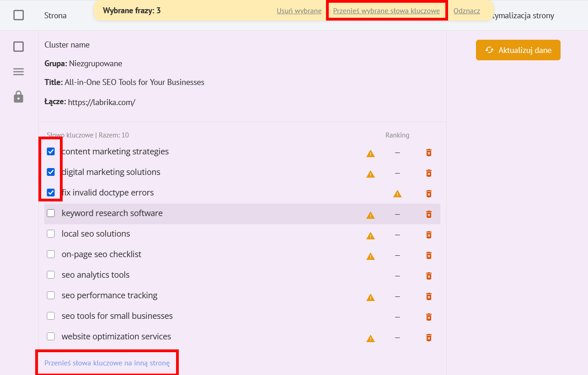Click 'Przenieś słowa kluczowe na inną stronę'
Screen dimensions: 588x375
click(x=107, y=363)
